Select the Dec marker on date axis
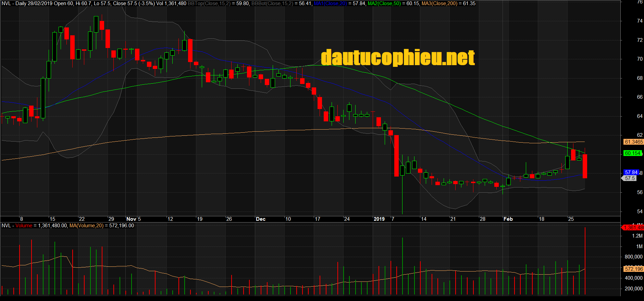Image resolution: width=644 pixels, height=301 pixels. click(x=261, y=219)
